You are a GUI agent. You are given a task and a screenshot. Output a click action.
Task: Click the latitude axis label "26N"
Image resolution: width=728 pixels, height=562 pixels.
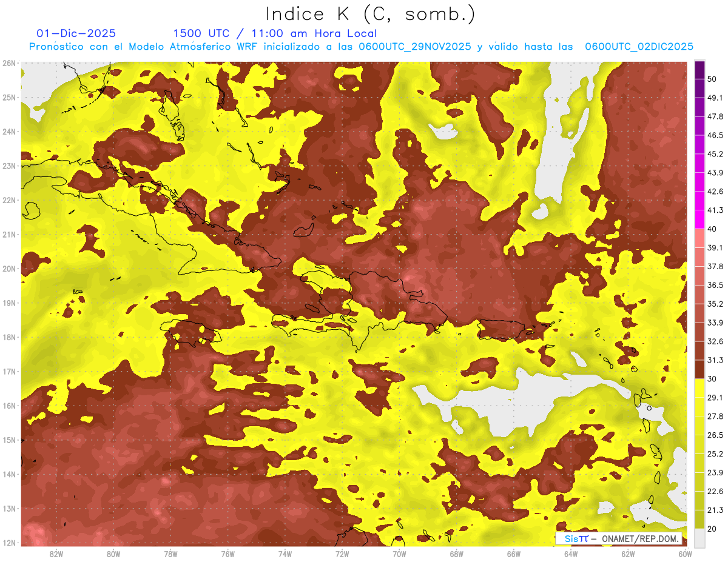pos(9,63)
